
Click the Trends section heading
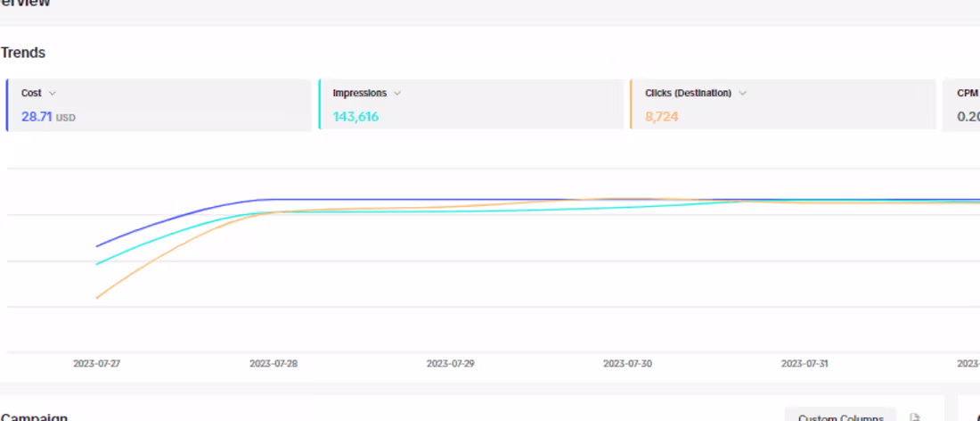click(23, 53)
